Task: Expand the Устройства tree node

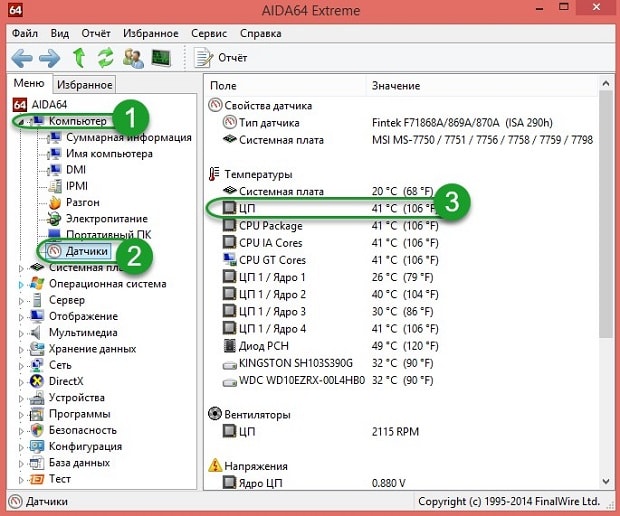Action: [x=21, y=398]
